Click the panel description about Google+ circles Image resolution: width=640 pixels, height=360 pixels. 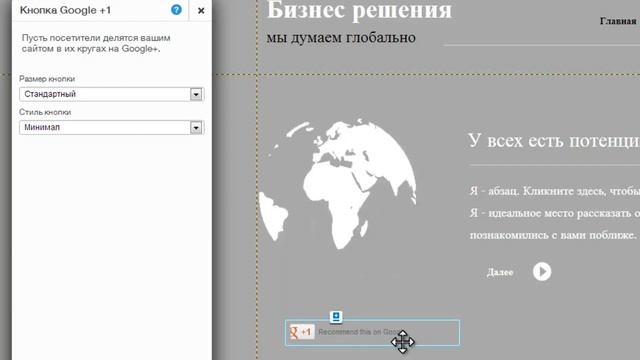click(96, 43)
